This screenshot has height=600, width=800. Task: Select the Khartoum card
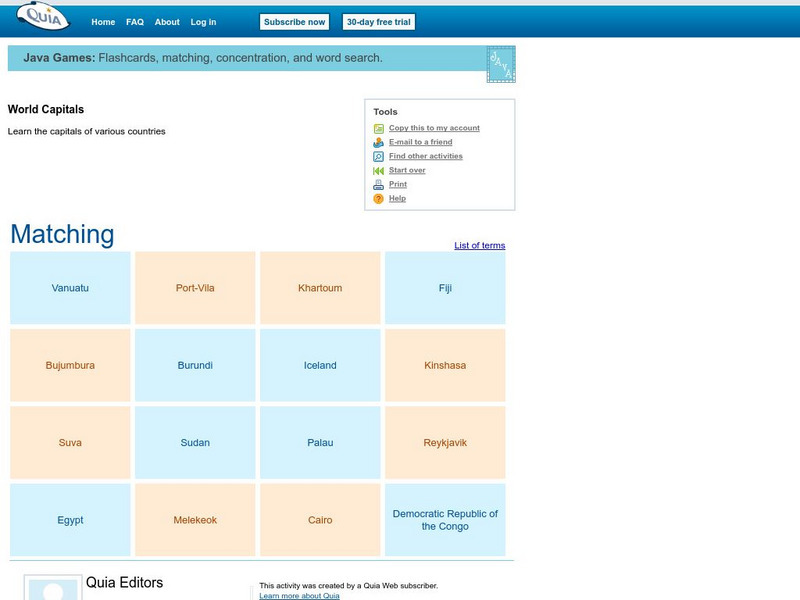[x=320, y=288]
